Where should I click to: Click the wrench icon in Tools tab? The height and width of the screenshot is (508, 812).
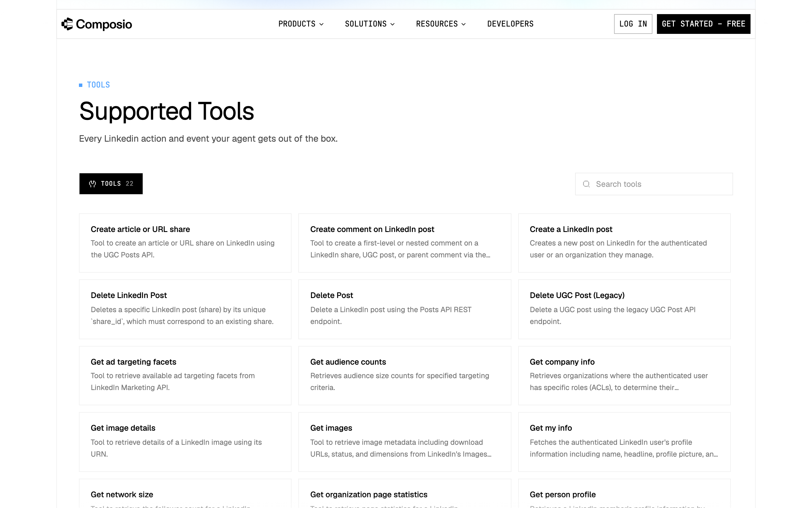(x=92, y=184)
